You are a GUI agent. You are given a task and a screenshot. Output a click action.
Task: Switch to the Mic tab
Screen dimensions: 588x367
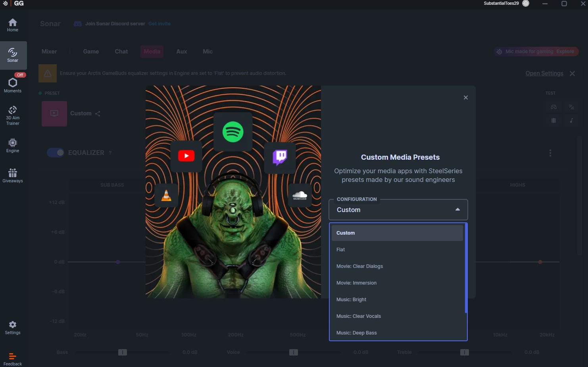pyautogui.click(x=208, y=52)
